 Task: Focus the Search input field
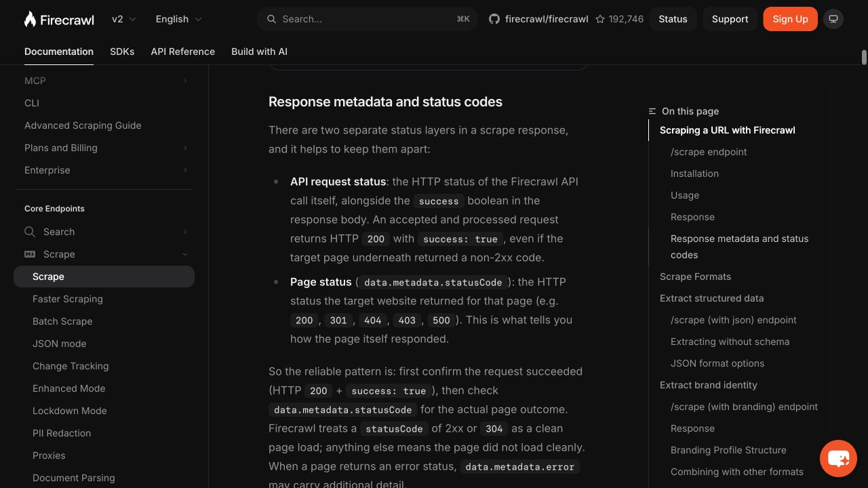click(x=367, y=19)
